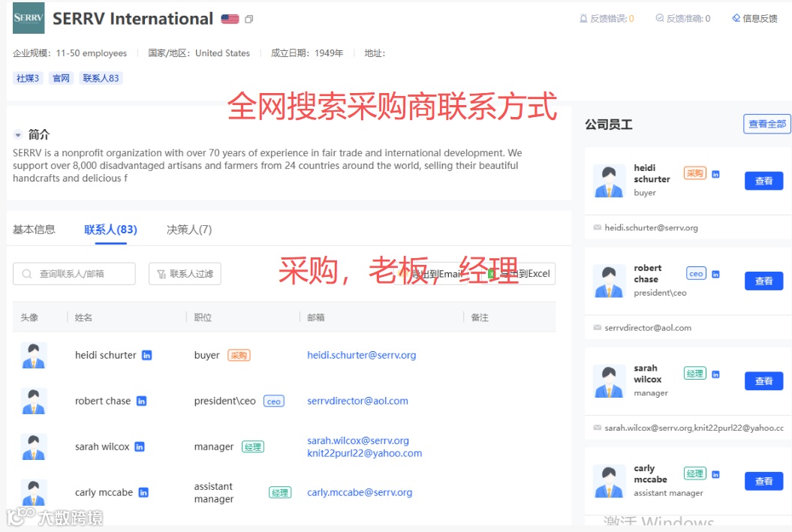The height and width of the screenshot is (532, 792).
Task: Click the 反馈准确 check icon
Action: coord(660,18)
